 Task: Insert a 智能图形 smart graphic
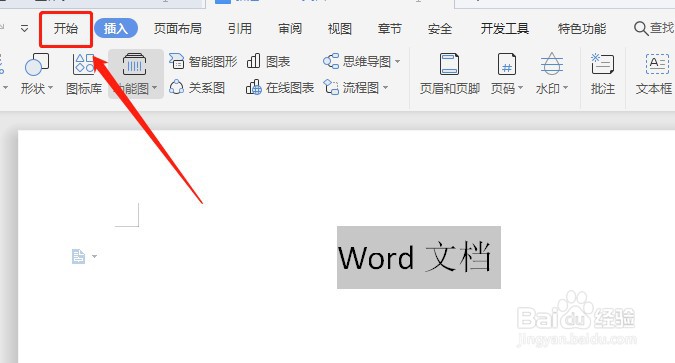pos(203,62)
